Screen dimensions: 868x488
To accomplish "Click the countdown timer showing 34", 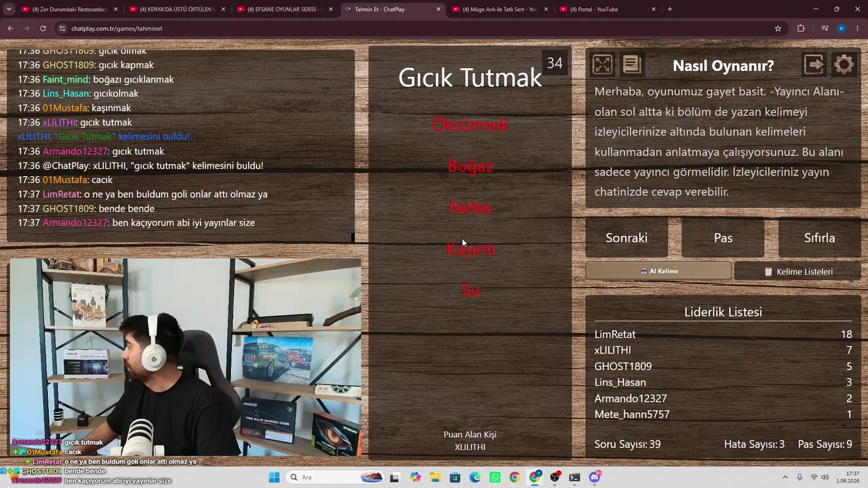I will (555, 63).
